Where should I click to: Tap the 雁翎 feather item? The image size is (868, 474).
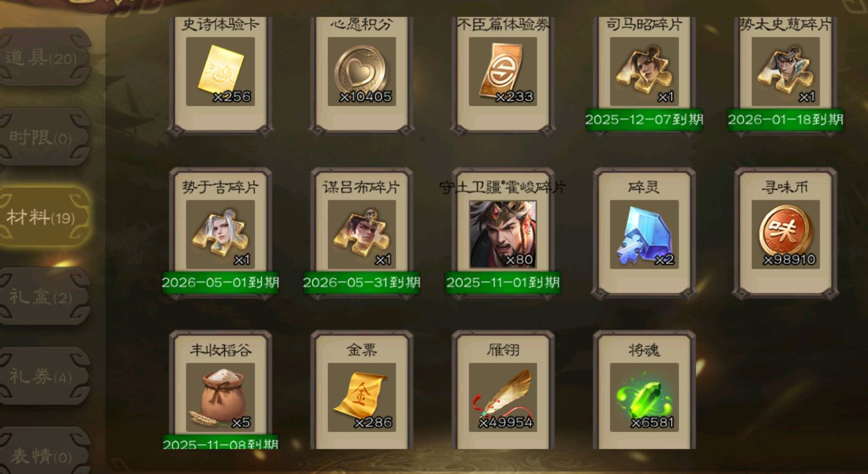pos(503,398)
